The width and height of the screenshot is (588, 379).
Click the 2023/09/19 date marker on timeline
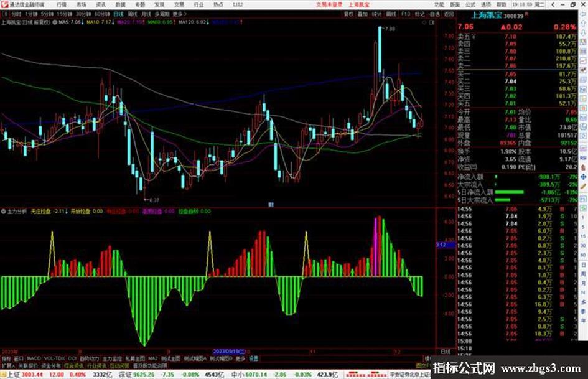tap(229, 352)
